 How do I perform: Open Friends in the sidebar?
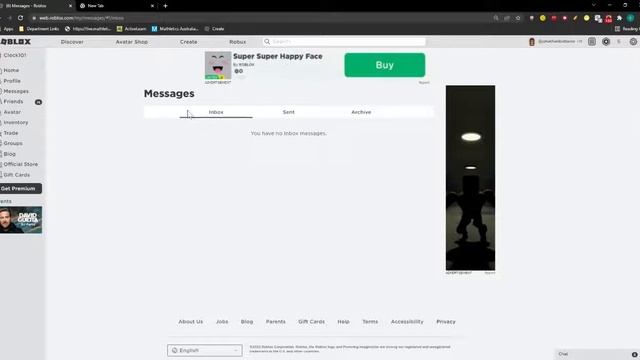[x=13, y=102]
